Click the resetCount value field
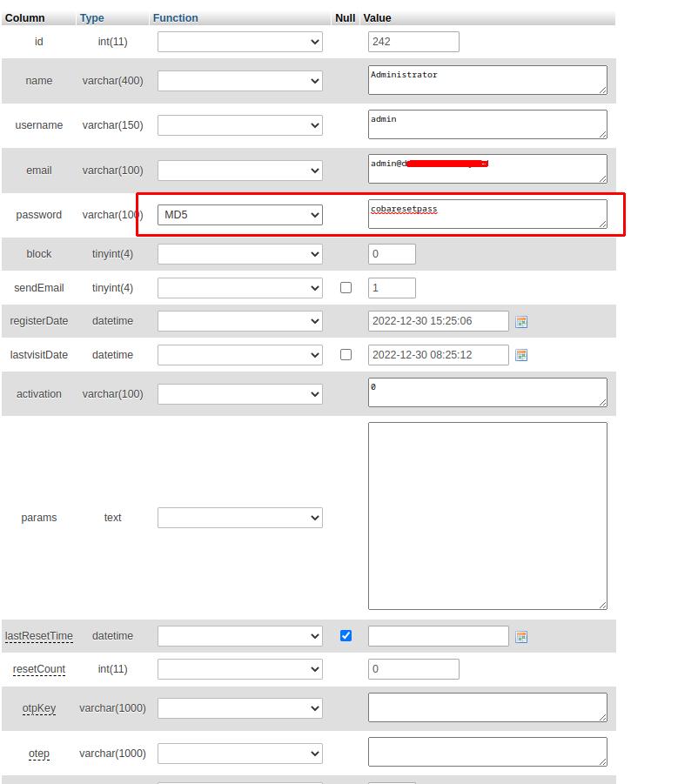 pos(413,669)
